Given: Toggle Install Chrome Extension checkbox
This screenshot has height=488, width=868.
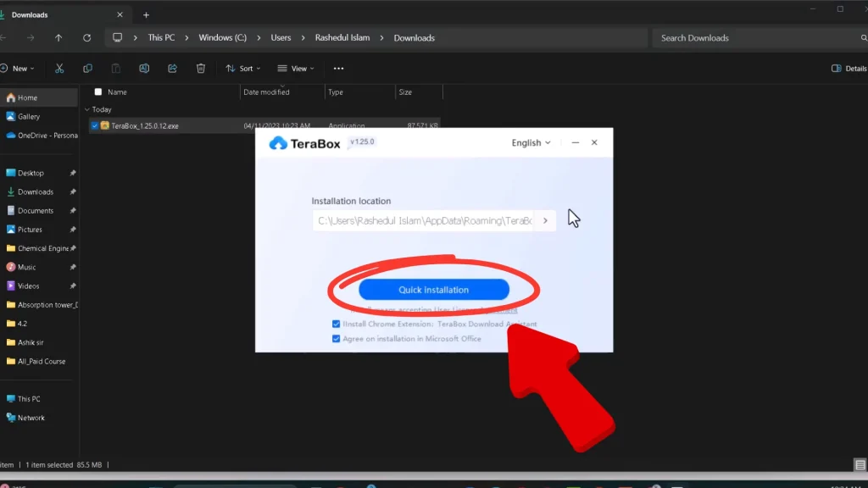Looking at the screenshot, I should 336,324.
